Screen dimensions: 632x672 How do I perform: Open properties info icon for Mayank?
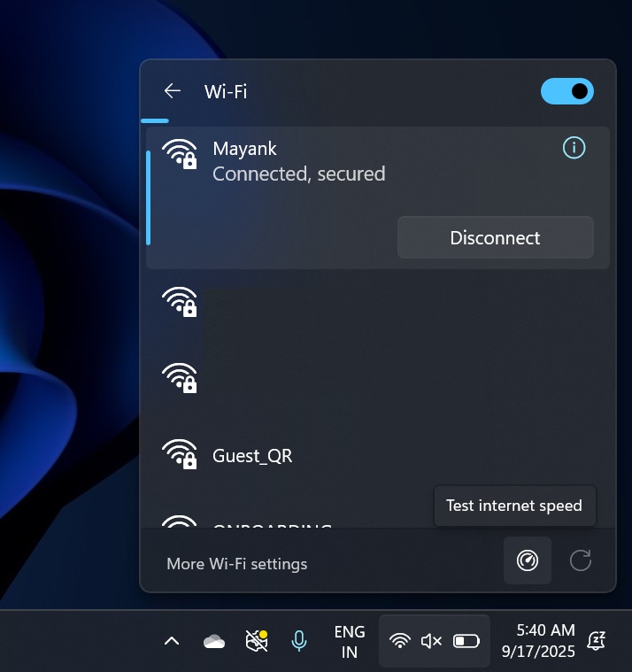[x=574, y=148]
